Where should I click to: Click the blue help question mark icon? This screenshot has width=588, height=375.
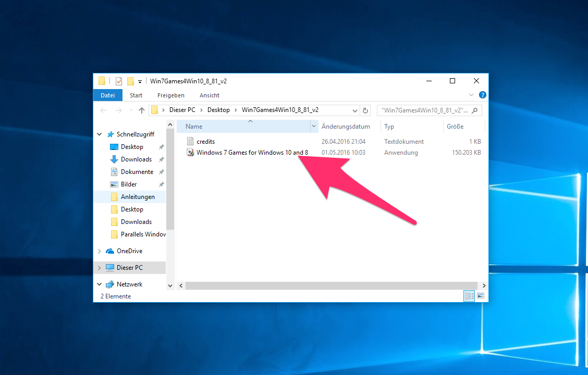(483, 95)
